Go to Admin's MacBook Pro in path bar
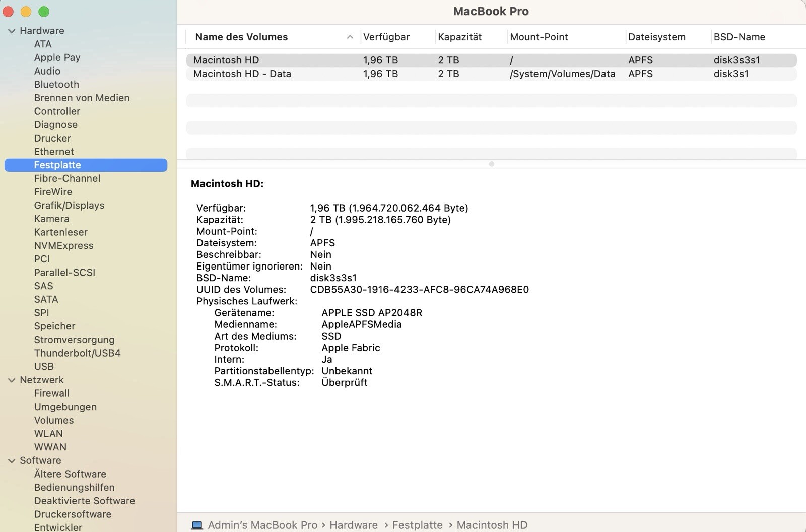Image resolution: width=806 pixels, height=532 pixels. [262, 525]
